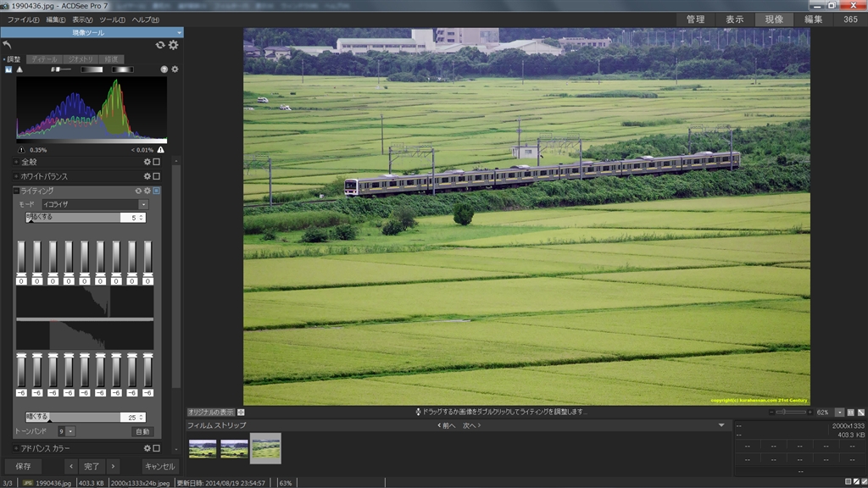This screenshot has width=868, height=488.
Task: Click the reset icon at the panel top
Action: tap(160, 45)
